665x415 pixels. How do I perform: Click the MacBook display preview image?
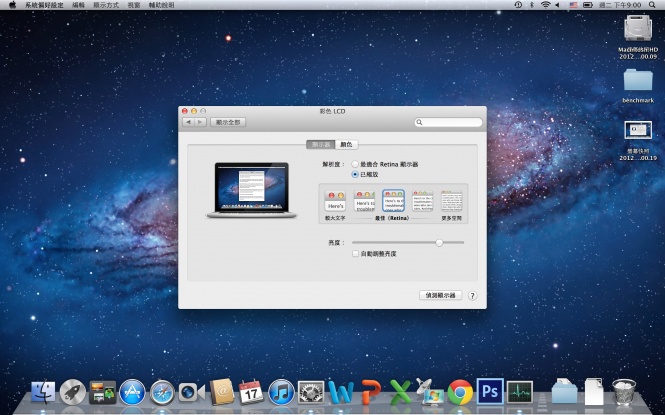pyautogui.click(x=251, y=190)
